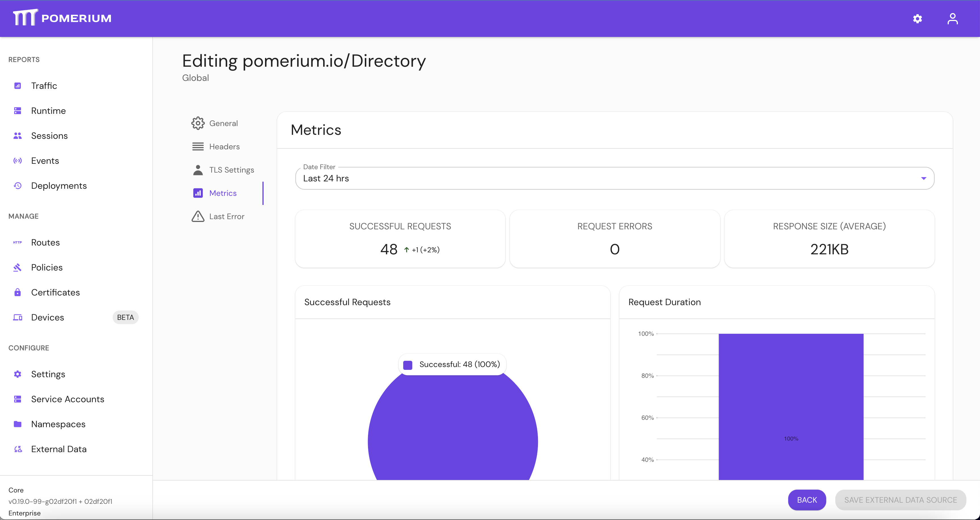
Task: Open the Date Filter dropdown arrow
Action: [x=923, y=178]
